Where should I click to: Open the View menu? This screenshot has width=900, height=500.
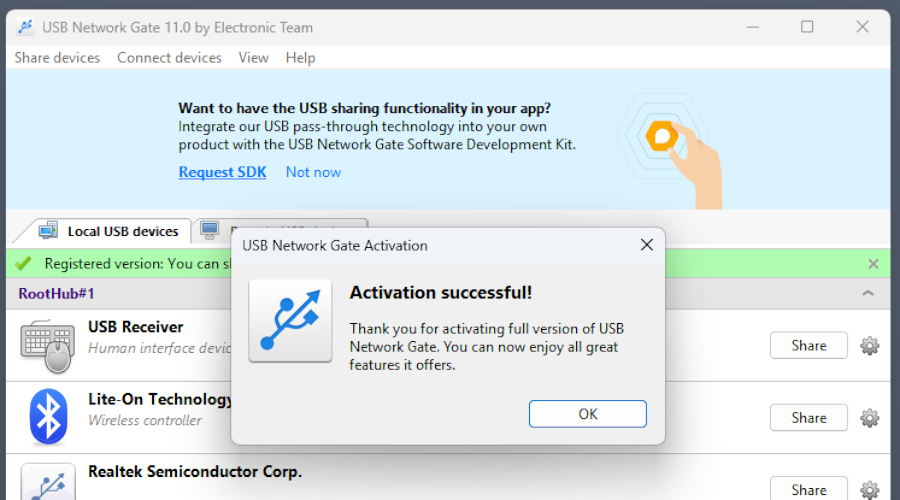coord(253,58)
